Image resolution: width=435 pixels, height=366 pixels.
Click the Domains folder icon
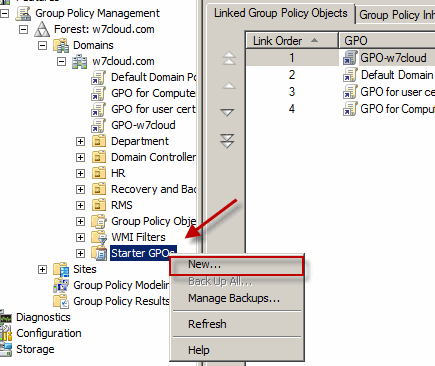coord(61,45)
